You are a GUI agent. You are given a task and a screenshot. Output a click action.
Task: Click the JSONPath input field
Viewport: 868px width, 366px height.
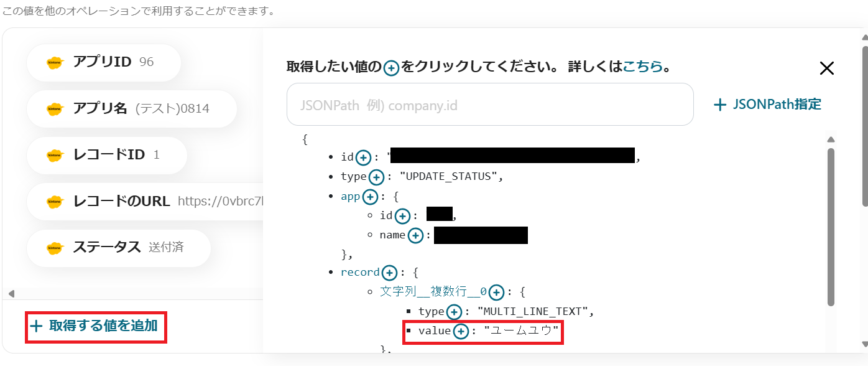coord(490,105)
